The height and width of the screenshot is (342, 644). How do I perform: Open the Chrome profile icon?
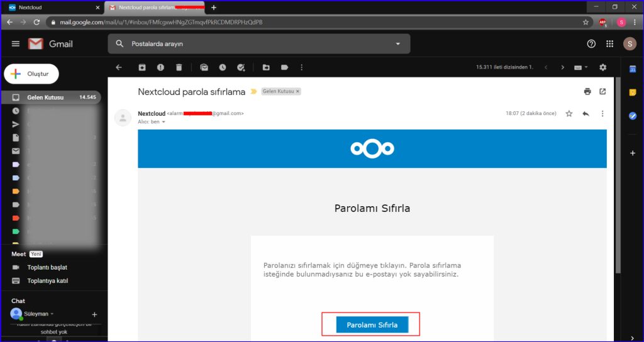(621, 23)
